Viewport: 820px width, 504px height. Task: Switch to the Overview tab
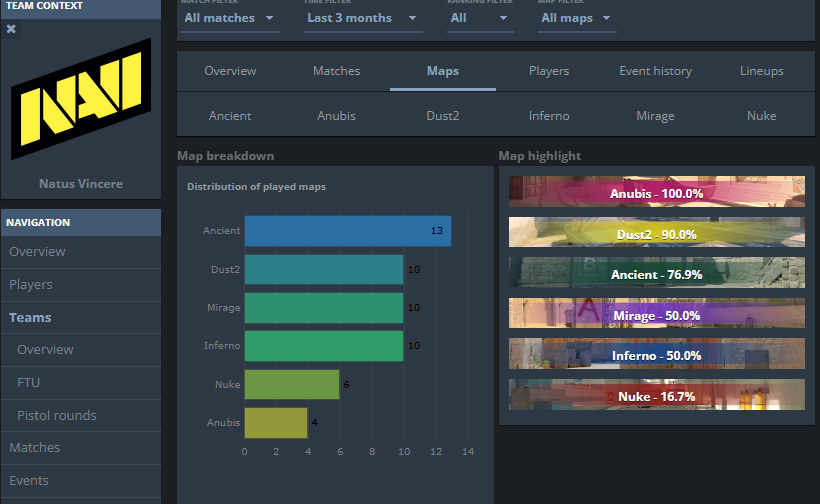click(x=230, y=71)
